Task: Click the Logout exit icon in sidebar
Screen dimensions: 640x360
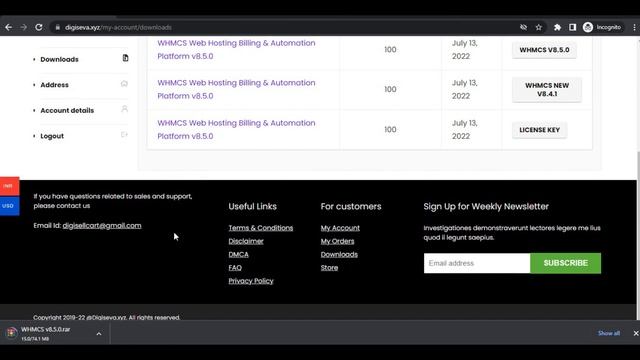Action: coord(124,135)
